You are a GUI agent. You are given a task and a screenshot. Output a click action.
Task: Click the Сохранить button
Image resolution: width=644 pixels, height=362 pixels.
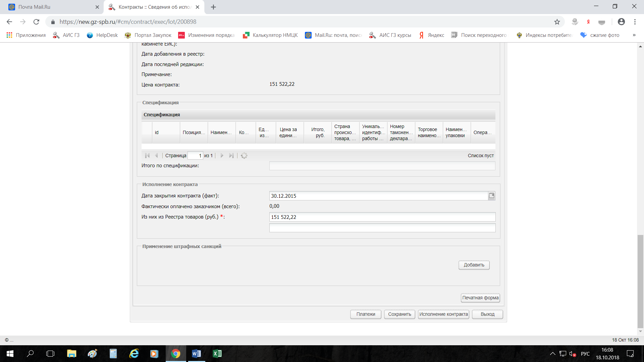point(399,314)
